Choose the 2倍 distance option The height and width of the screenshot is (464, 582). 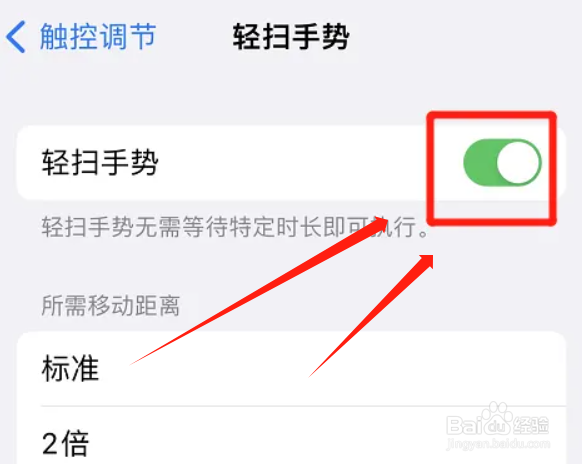[291, 435]
